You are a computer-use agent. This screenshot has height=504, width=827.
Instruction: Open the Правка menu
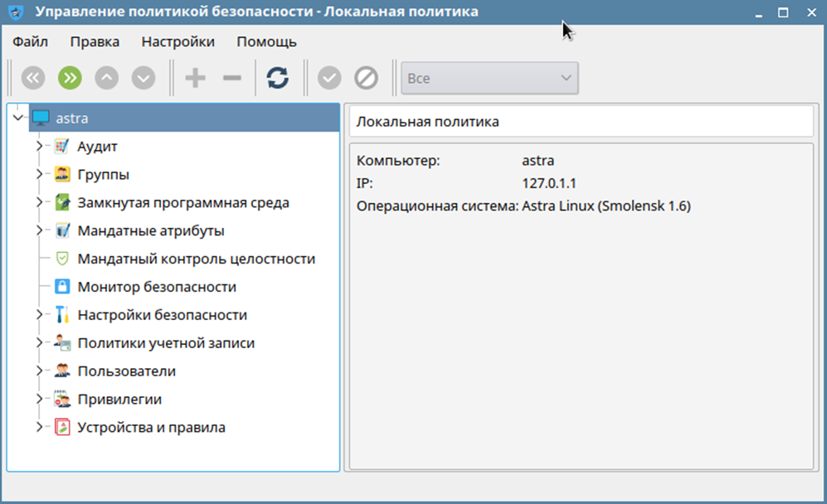pos(95,41)
